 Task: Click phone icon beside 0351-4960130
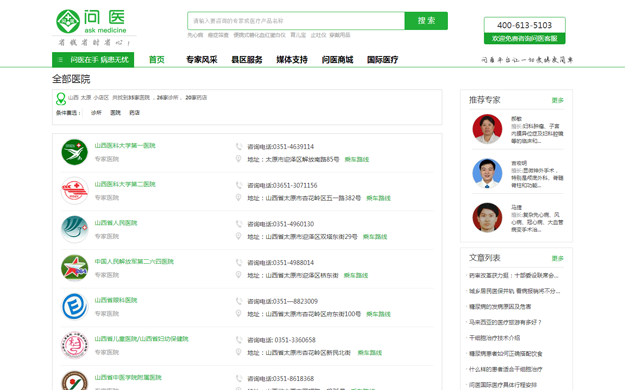click(x=239, y=224)
